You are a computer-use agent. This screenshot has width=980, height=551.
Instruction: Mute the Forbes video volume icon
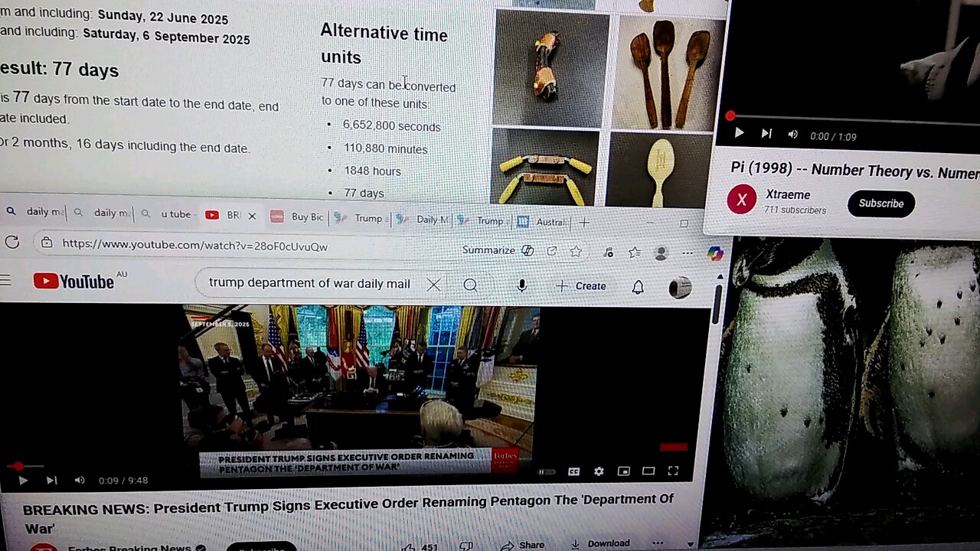point(80,481)
